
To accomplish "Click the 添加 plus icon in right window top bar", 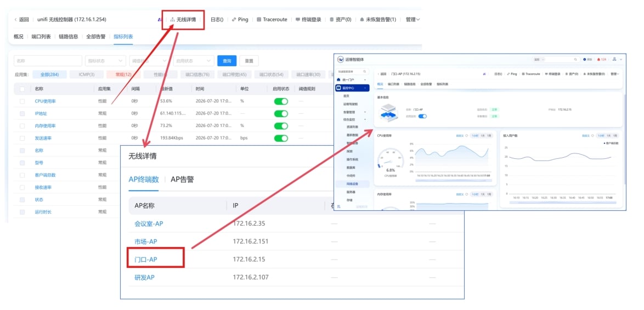I will click(584, 60).
